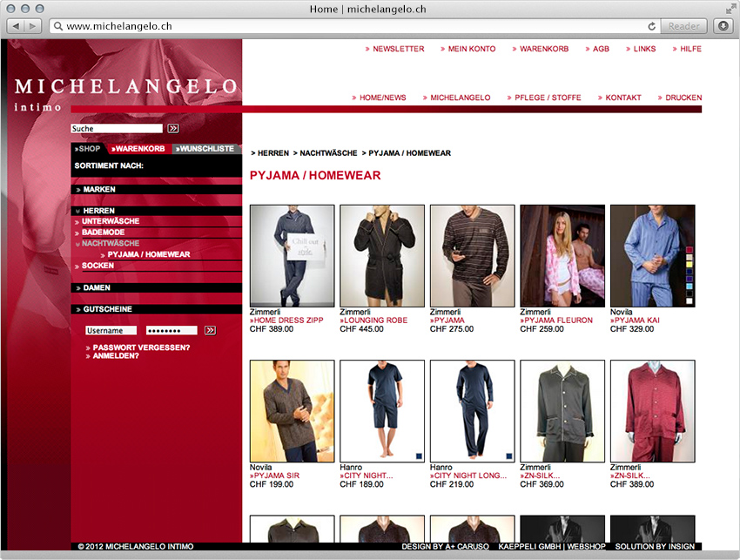The image size is (740, 560).
Task: Switch to the WUNSCHLISTE tab
Action: (205, 149)
